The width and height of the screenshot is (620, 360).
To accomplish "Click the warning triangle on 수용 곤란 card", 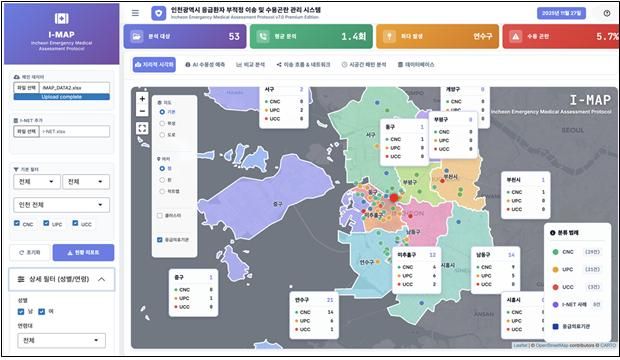I will point(515,36).
